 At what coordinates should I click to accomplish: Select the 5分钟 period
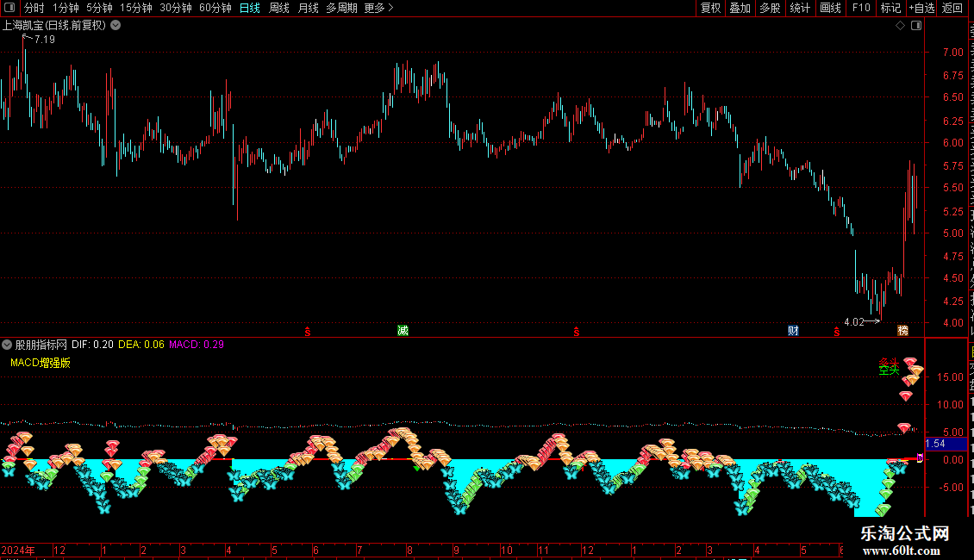click(x=99, y=8)
